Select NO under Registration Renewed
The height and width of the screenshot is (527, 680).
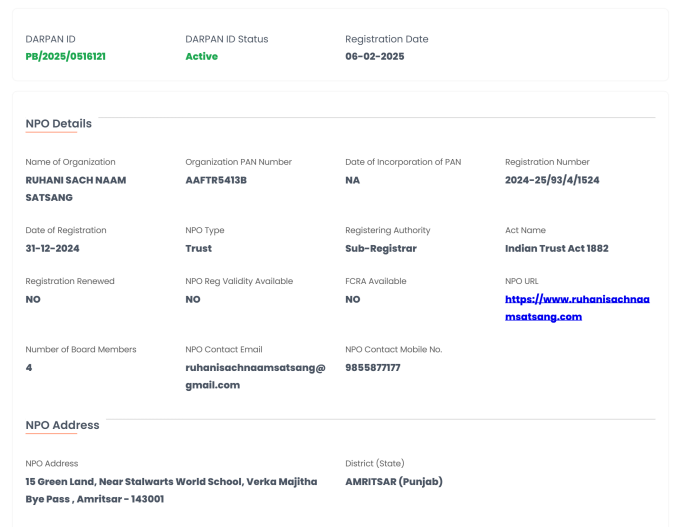[x=33, y=299]
